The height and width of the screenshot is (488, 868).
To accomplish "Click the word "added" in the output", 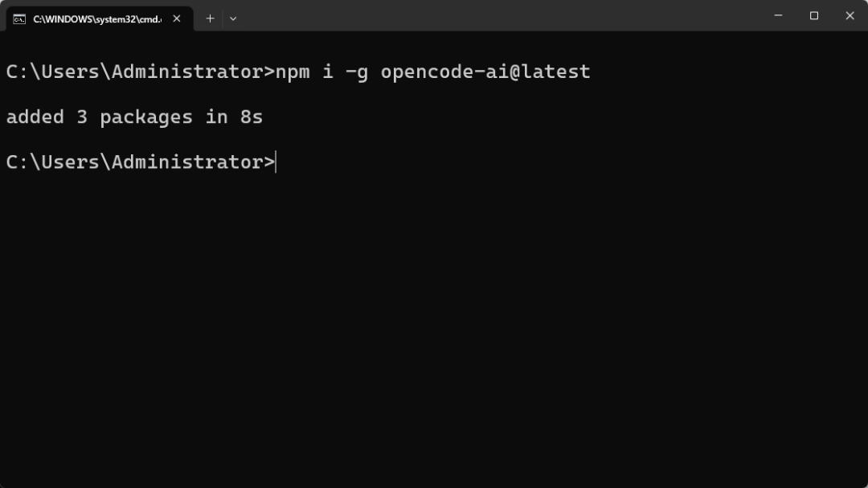I will point(35,117).
